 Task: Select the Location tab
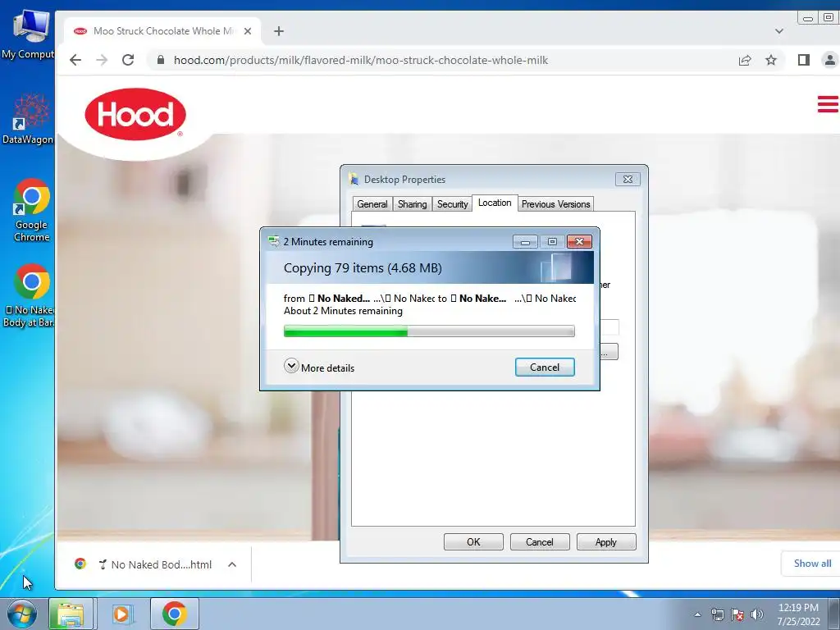point(495,203)
